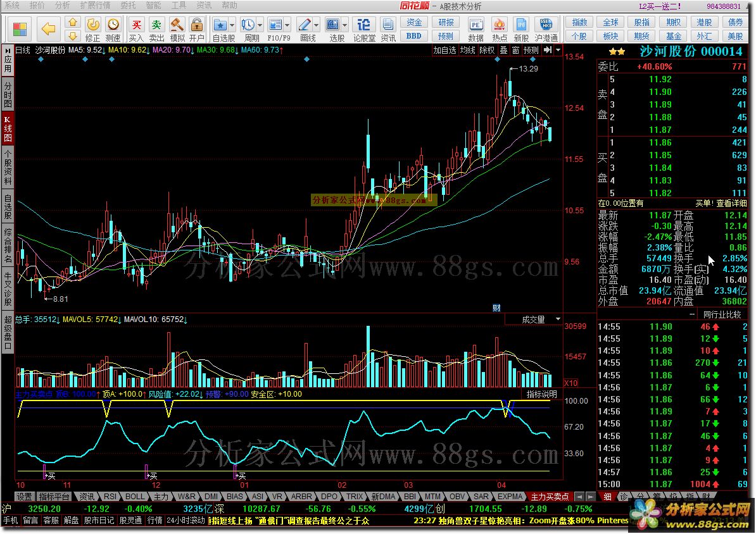
Task: Toggle 窗 window layout option
Action: (x=515, y=50)
